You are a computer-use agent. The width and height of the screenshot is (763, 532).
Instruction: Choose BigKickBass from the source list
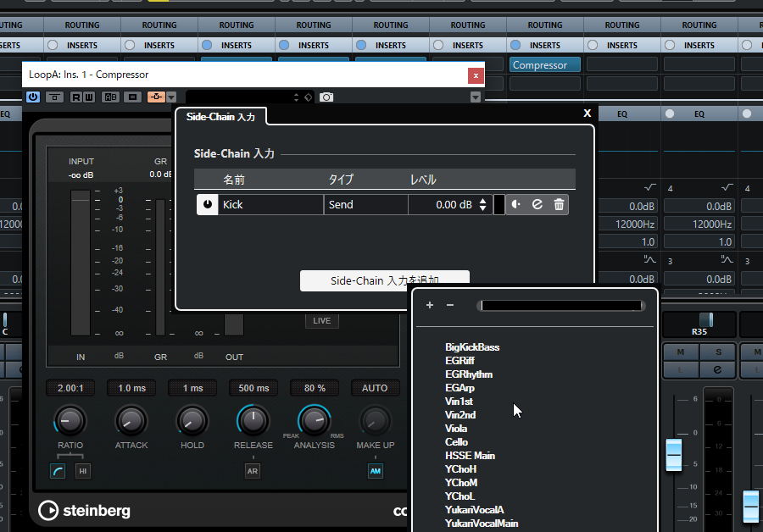(472, 347)
